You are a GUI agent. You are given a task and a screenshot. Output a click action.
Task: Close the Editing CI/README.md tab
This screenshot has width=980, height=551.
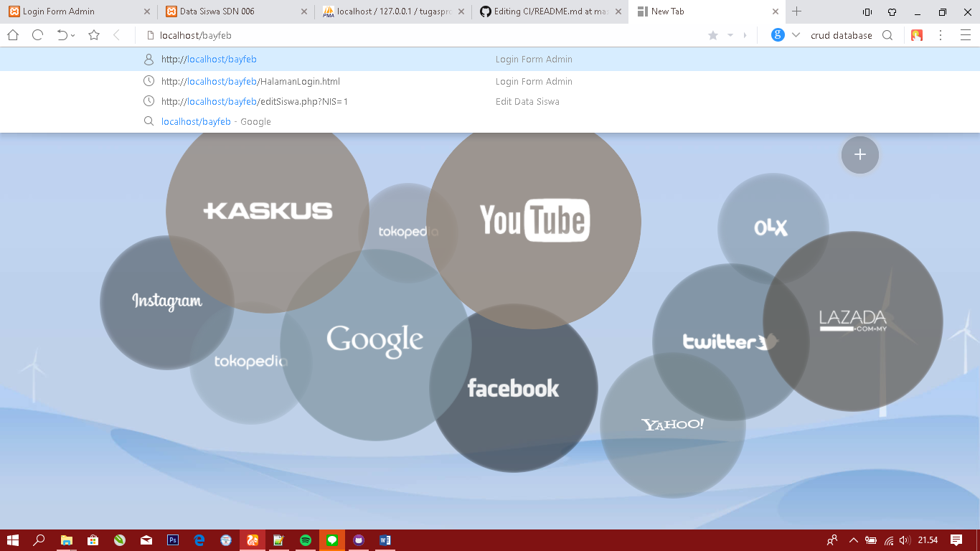(618, 11)
